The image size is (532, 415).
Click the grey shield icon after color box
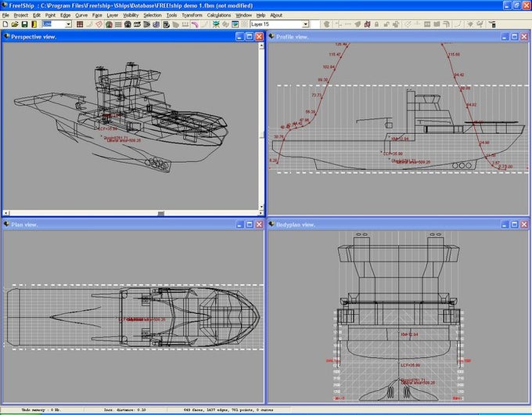tap(327, 24)
